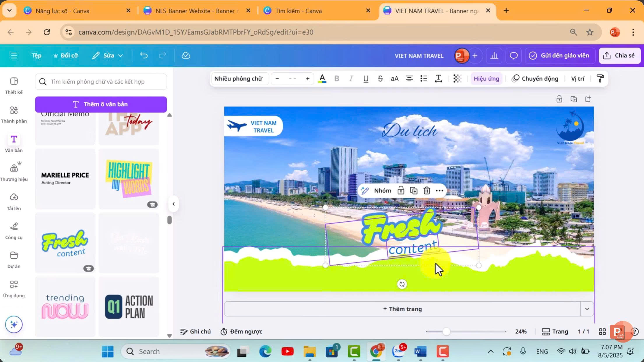Toggle strikethrough formatting

click(x=380, y=78)
